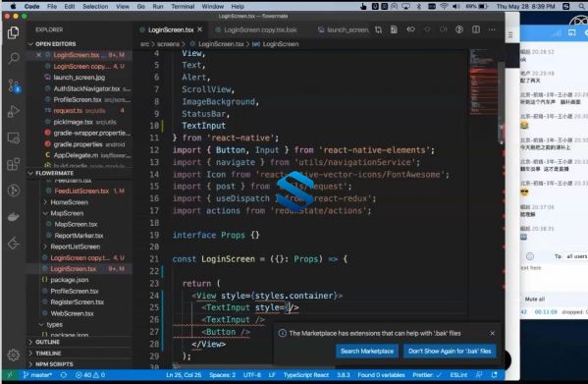The image size is (588, 384).
Task: Expand the NPM SCRIPTS section
Action: pos(54,364)
